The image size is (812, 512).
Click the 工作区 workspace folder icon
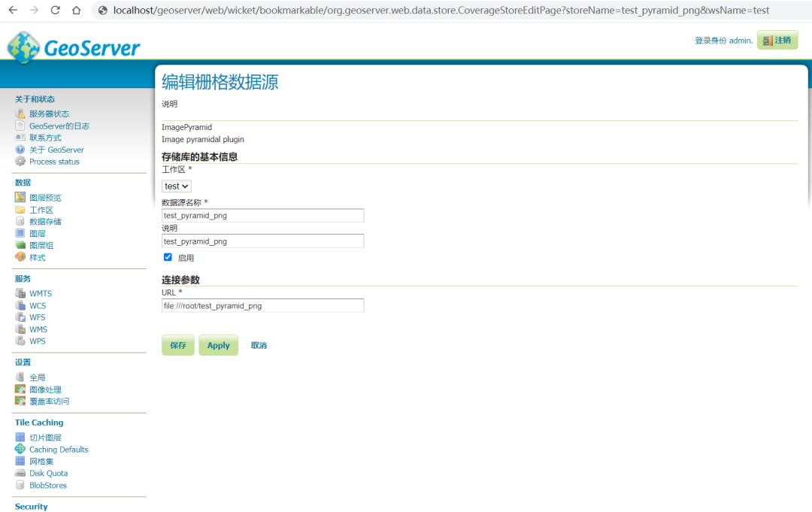pyautogui.click(x=20, y=210)
